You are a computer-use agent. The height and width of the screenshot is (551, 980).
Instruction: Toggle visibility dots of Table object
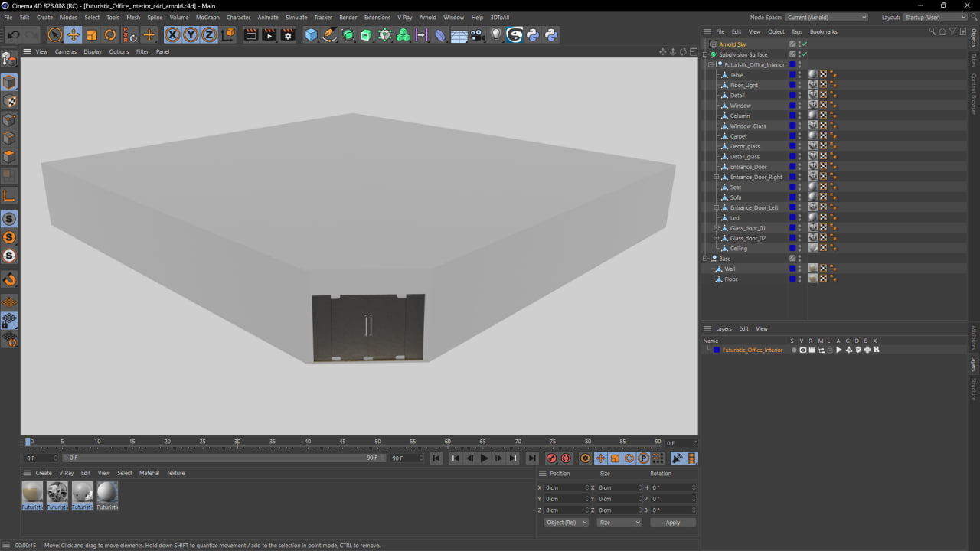(800, 75)
